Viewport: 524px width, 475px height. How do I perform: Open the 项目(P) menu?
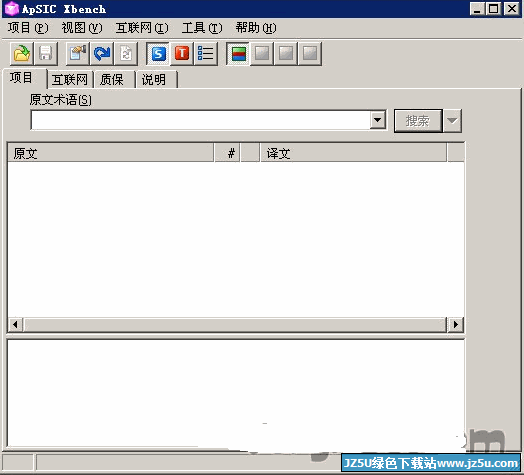pos(28,28)
